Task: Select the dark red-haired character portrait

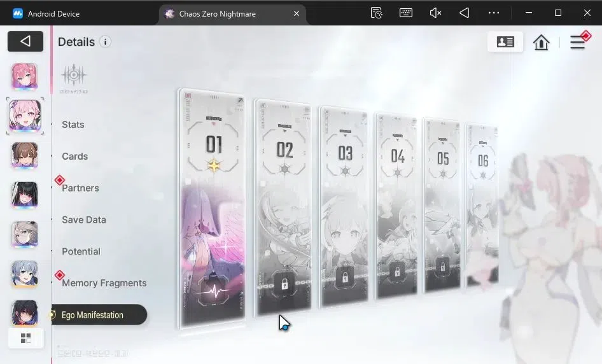Action: (x=25, y=313)
